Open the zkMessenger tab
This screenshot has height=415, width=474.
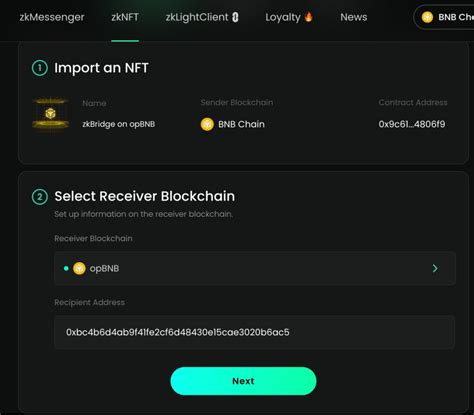[x=52, y=17]
